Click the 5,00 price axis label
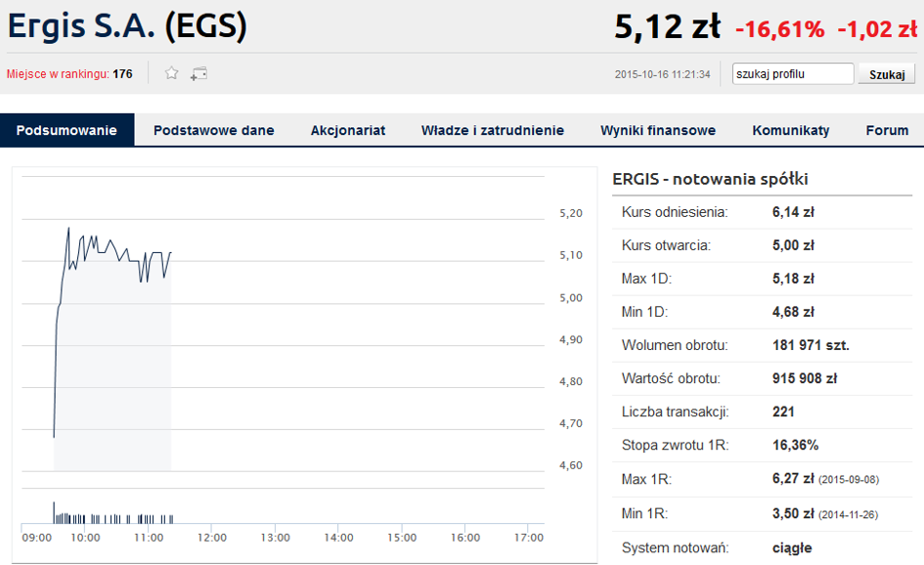The height and width of the screenshot is (565, 924). pyautogui.click(x=571, y=298)
